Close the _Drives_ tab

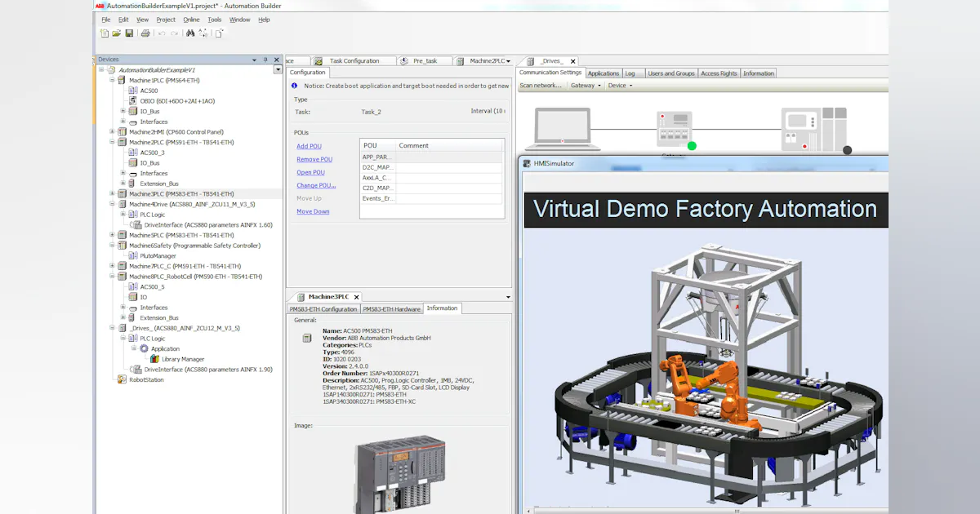(x=572, y=61)
